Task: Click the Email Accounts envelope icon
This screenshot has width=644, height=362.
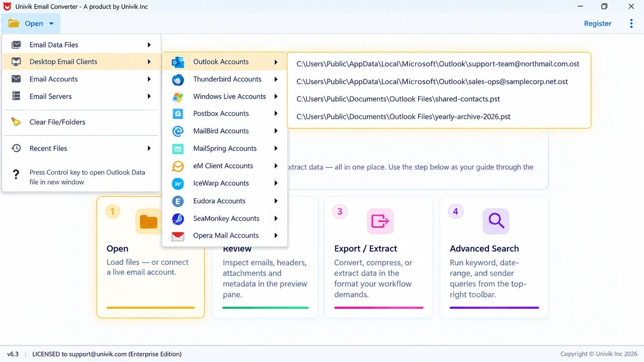Action: (x=16, y=79)
